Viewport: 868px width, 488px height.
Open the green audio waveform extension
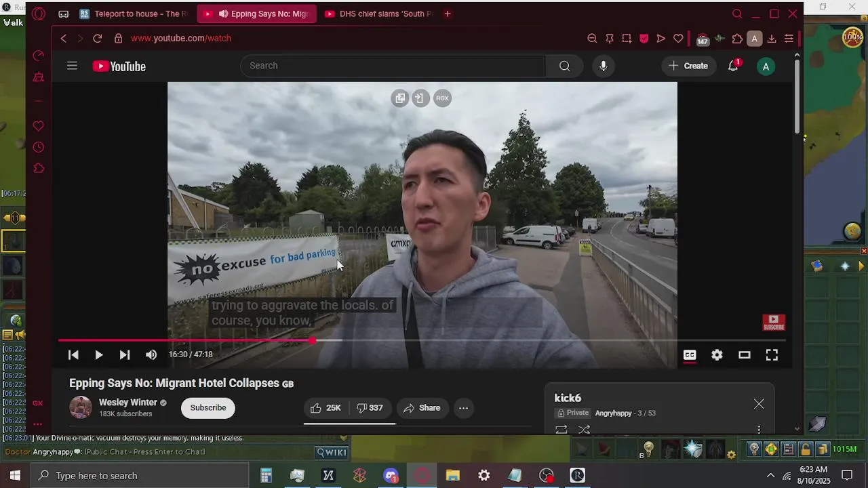pos(720,39)
